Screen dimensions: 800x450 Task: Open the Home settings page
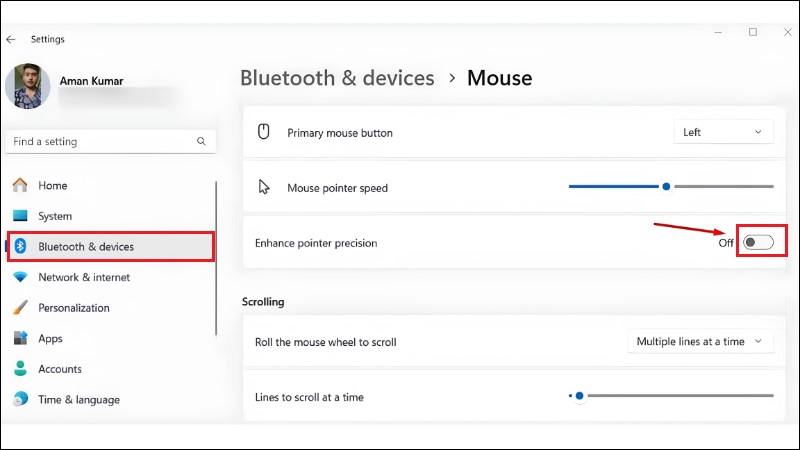click(111, 185)
